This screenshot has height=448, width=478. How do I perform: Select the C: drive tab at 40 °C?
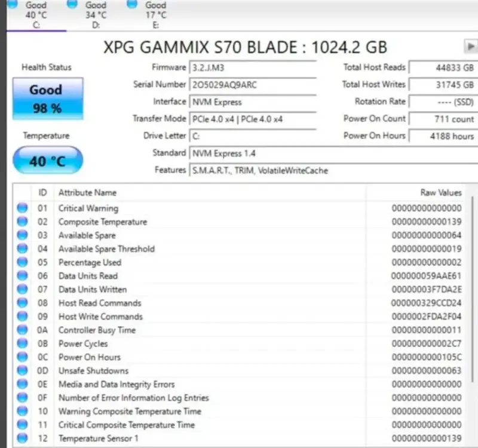pos(36,15)
